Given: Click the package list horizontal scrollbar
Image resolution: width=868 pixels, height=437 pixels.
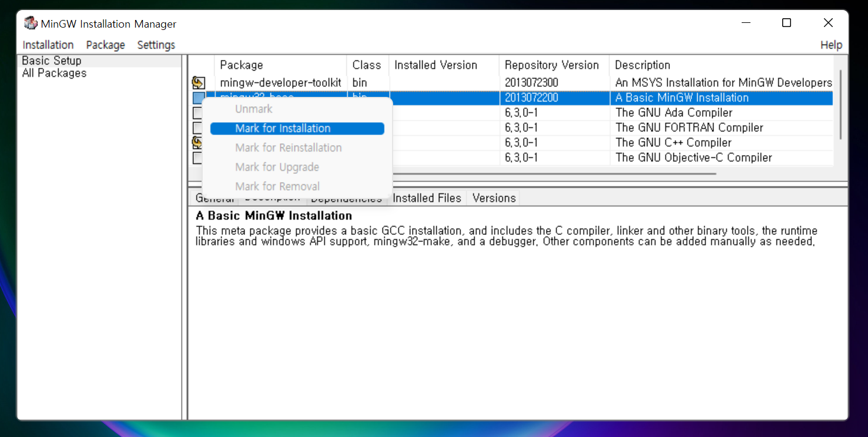Looking at the screenshot, I should (554, 174).
